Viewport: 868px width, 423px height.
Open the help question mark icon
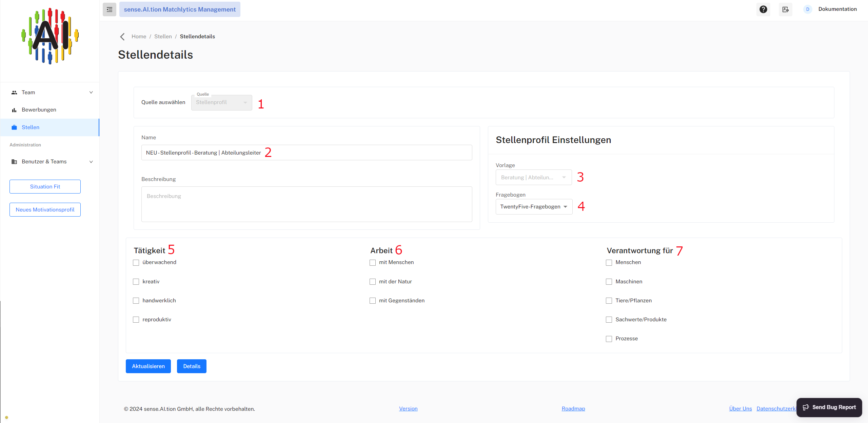click(763, 9)
